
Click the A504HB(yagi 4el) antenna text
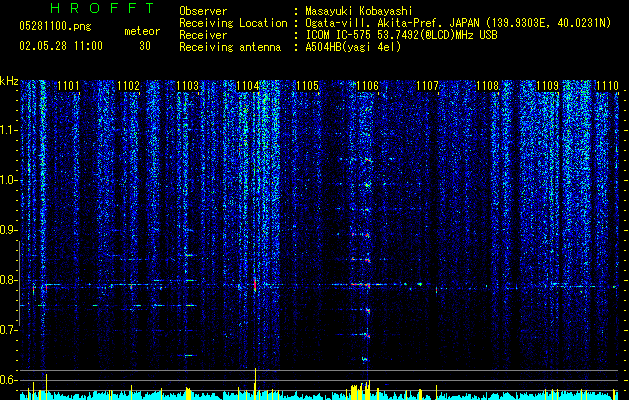coord(353,47)
